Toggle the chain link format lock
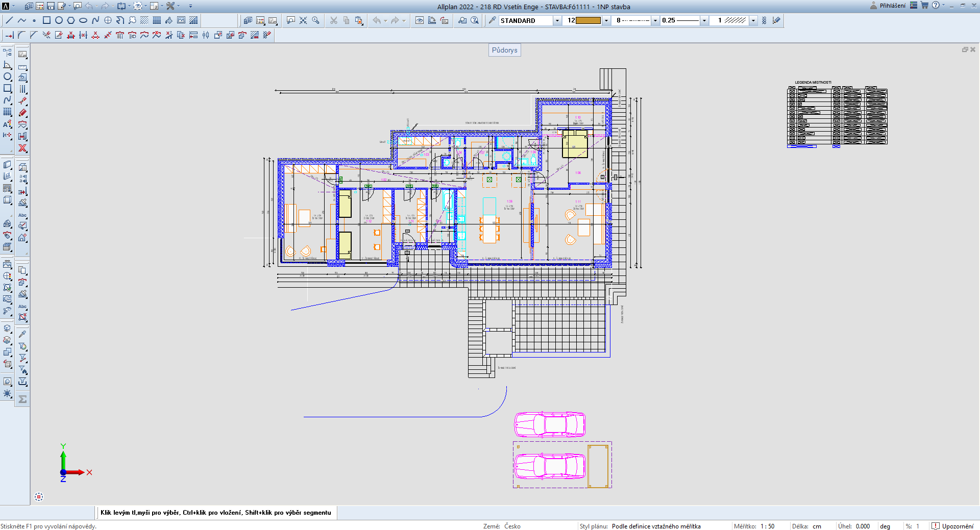This screenshot has height=530, width=980. 764,20
